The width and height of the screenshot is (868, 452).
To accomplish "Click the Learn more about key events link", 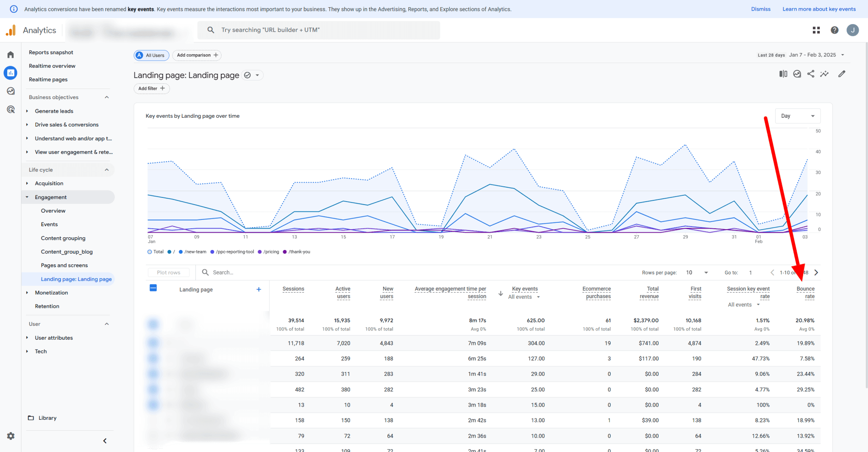I will click(x=819, y=9).
